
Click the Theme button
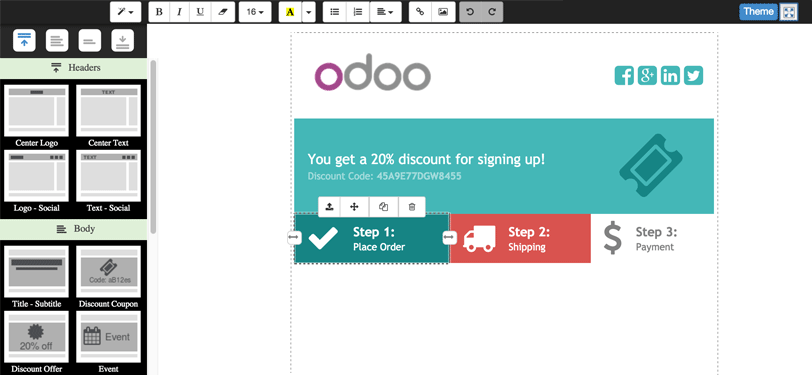tap(759, 11)
